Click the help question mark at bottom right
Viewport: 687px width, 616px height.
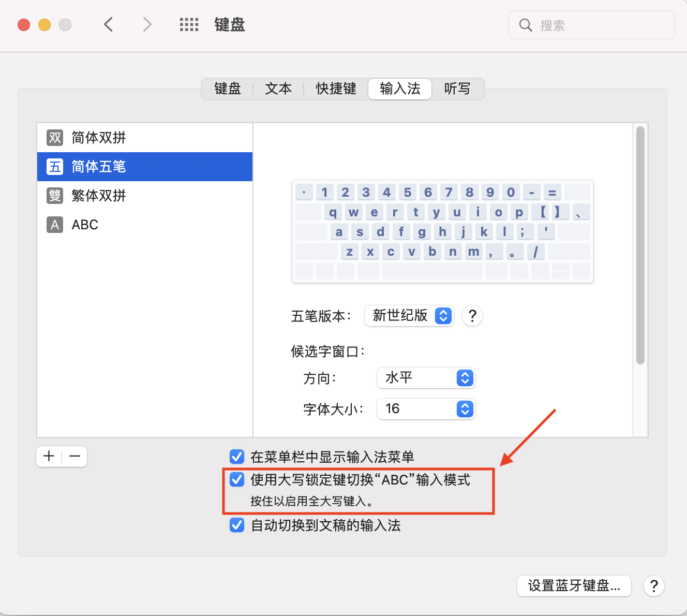pyautogui.click(x=654, y=586)
